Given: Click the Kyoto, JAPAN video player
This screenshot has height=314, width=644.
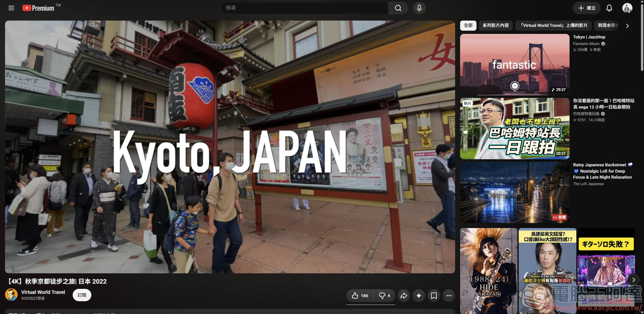Looking at the screenshot, I should coord(230,147).
